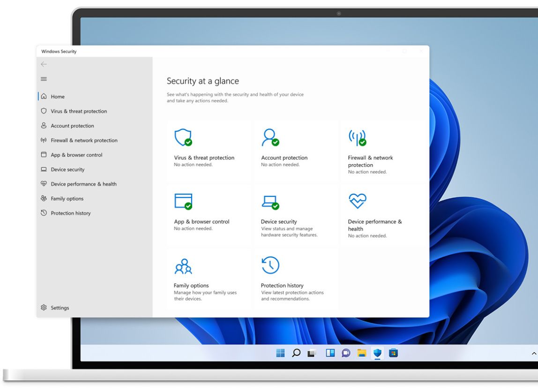Launch Microsoft Store from the taskbar
This screenshot has width=538, height=392.
pyautogui.click(x=393, y=353)
